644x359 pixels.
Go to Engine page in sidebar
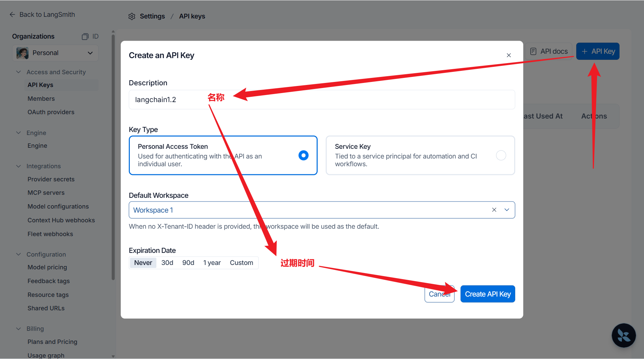[37, 146]
